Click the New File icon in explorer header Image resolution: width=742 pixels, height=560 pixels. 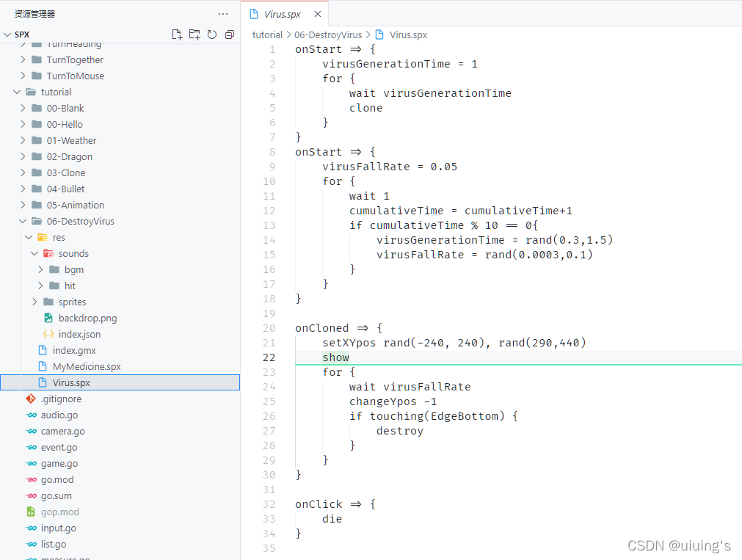tap(177, 34)
